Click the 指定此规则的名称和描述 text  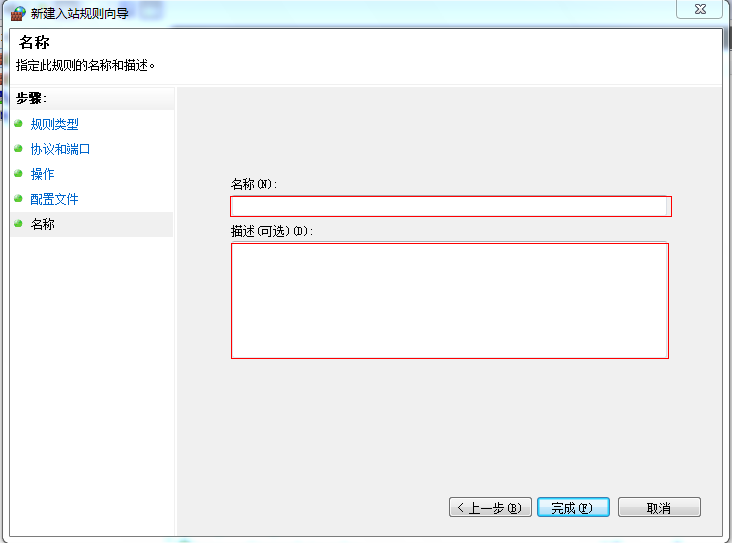[x=85, y=65]
